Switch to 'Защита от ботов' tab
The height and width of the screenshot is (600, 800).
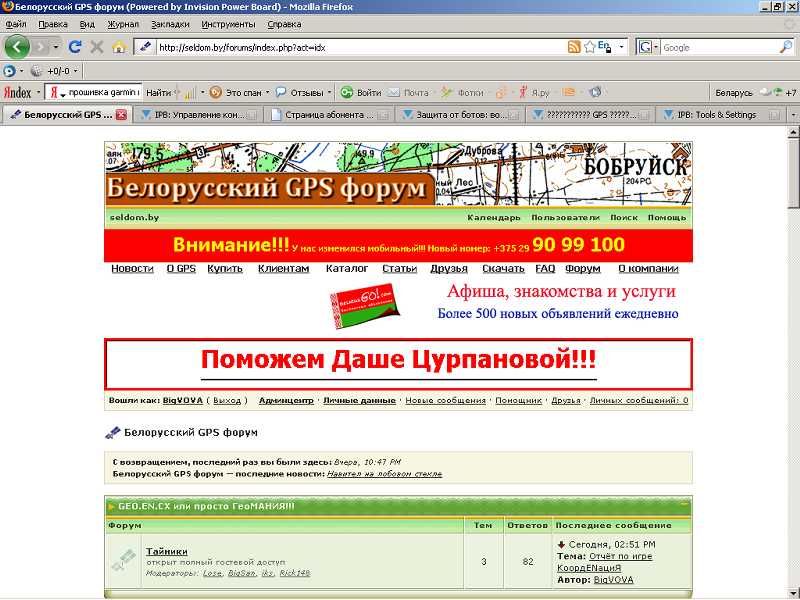tap(461, 115)
